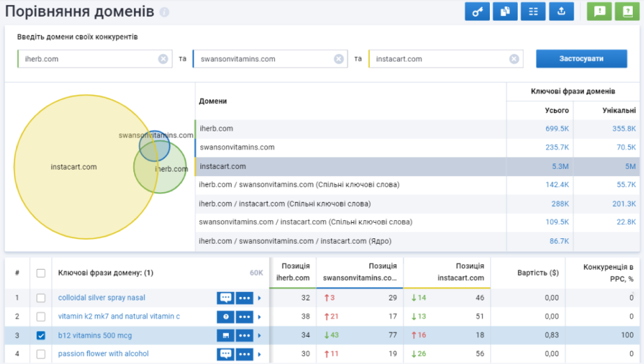644x364 pixels.
Task: Open more options for vitamin k2 mk7 row
Action: pyautogui.click(x=244, y=316)
